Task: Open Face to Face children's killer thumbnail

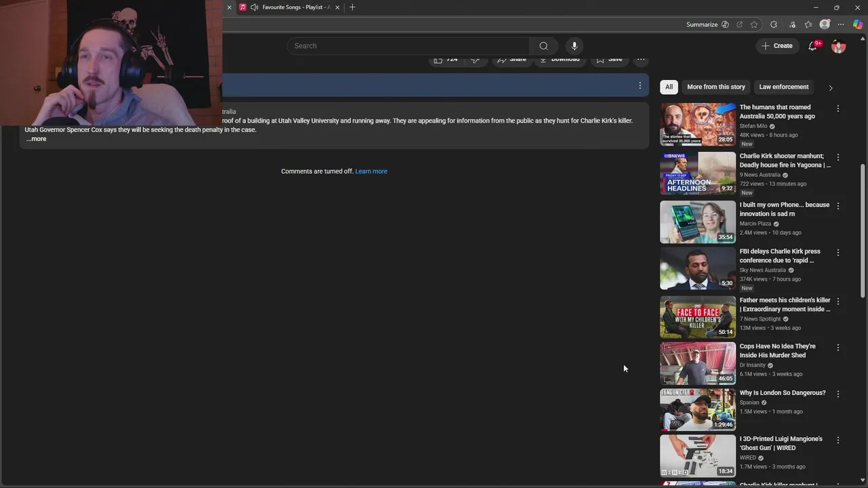Action: 698,317
